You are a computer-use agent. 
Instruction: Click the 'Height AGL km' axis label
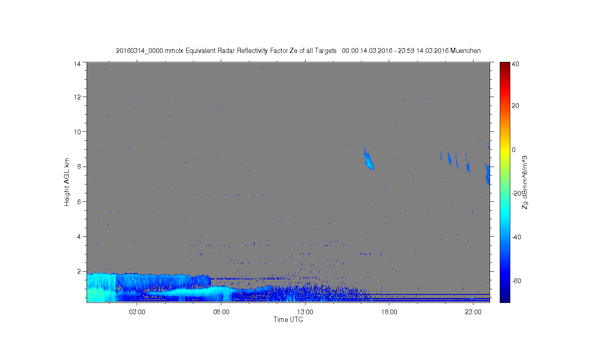[67, 182]
